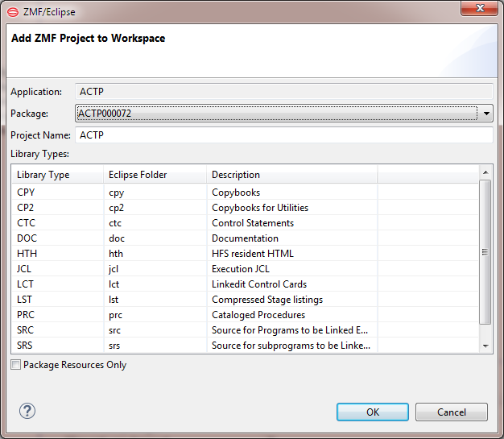Select the CPY library type row
This screenshot has width=504, height=439.
[245, 193]
